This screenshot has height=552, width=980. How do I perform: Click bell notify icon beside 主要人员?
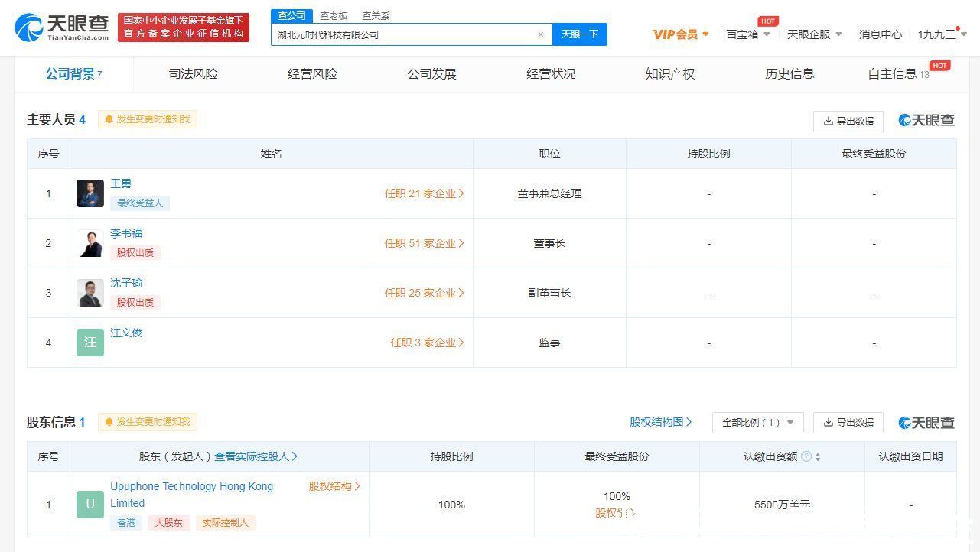(109, 119)
